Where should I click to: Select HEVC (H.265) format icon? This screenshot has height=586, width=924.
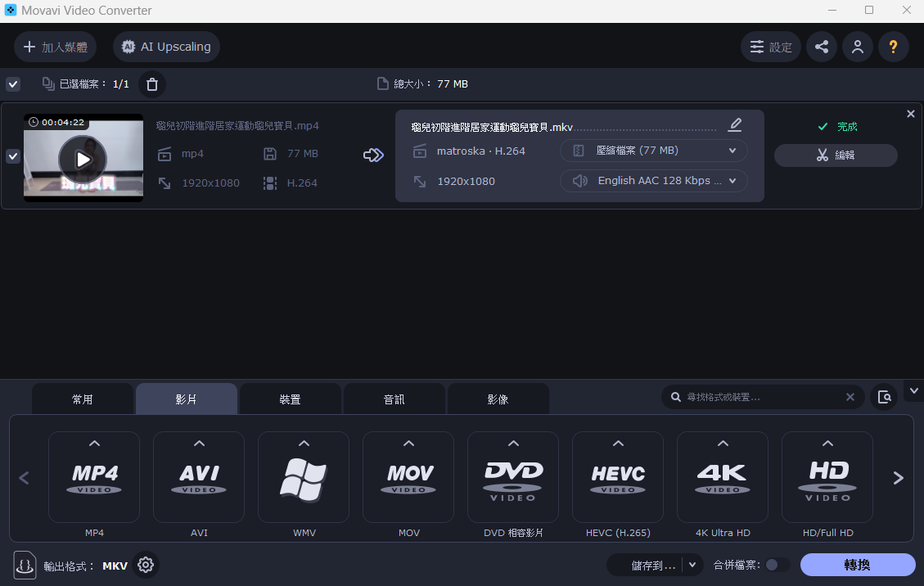(x=618, y=477)
